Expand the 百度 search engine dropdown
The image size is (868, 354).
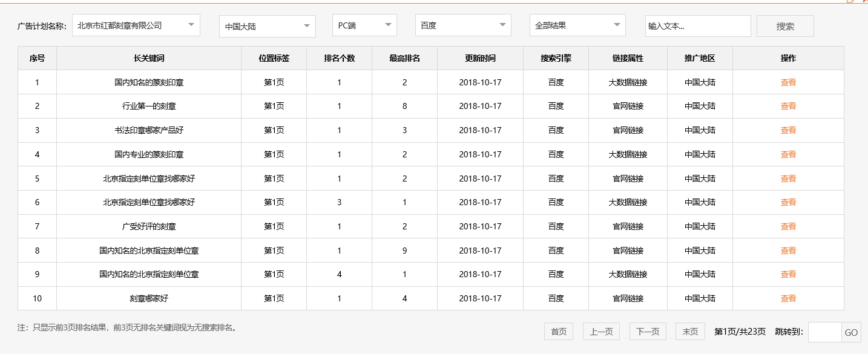462,25
